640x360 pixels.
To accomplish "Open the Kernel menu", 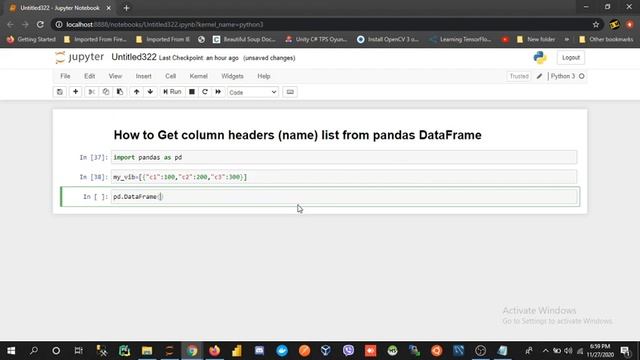I will coord(198,76).
